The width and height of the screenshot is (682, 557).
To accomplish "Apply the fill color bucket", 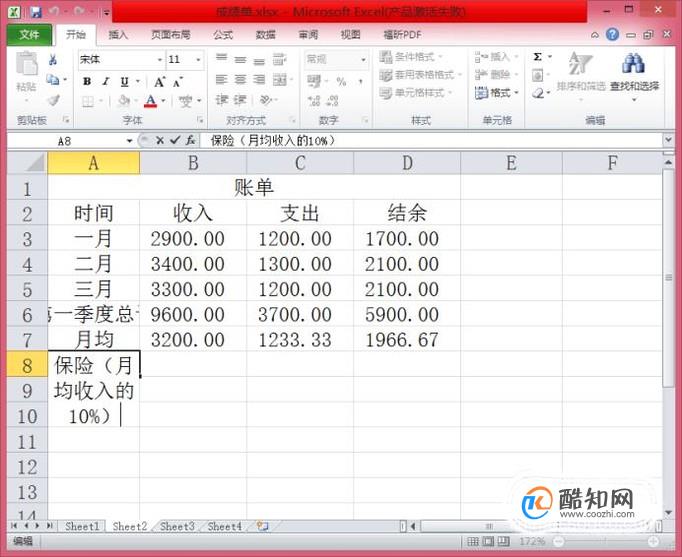I will point(124,101).
